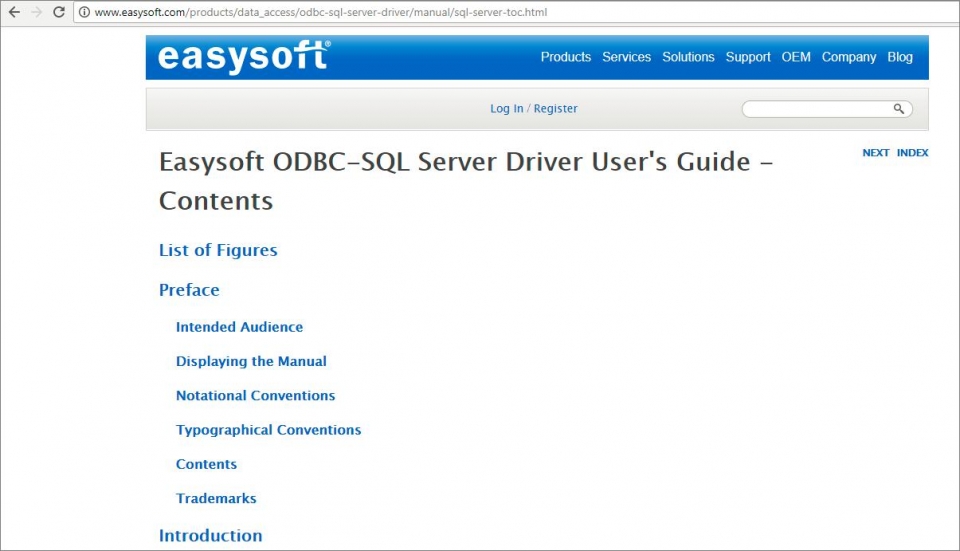This screenshot has height=551, width=960.
Task: Select Solutions in the top navigation
Action: pos(688,57)
